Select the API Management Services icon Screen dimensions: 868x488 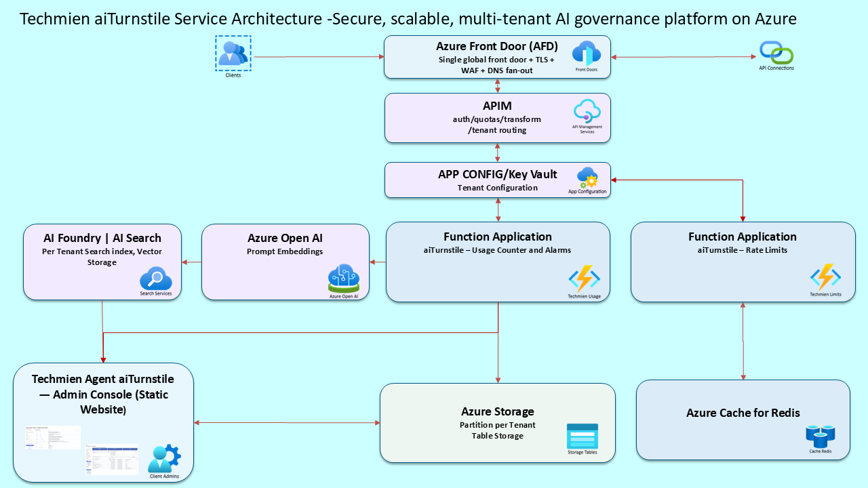(587, 110)
